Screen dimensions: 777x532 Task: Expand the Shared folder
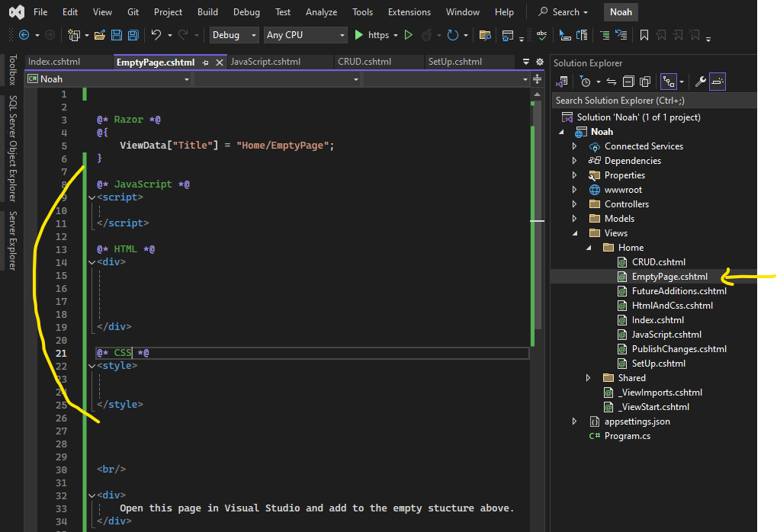click(589, 378)
